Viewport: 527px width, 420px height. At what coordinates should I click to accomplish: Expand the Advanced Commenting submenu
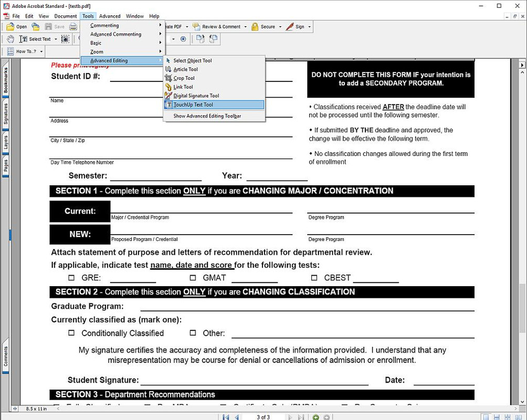pyautogui.click(x=122, y=34)
